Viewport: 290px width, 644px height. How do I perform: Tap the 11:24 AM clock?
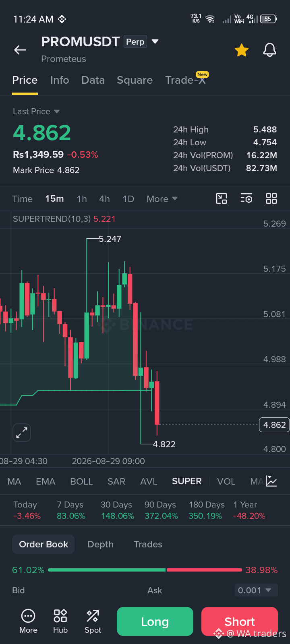[33, 19]
